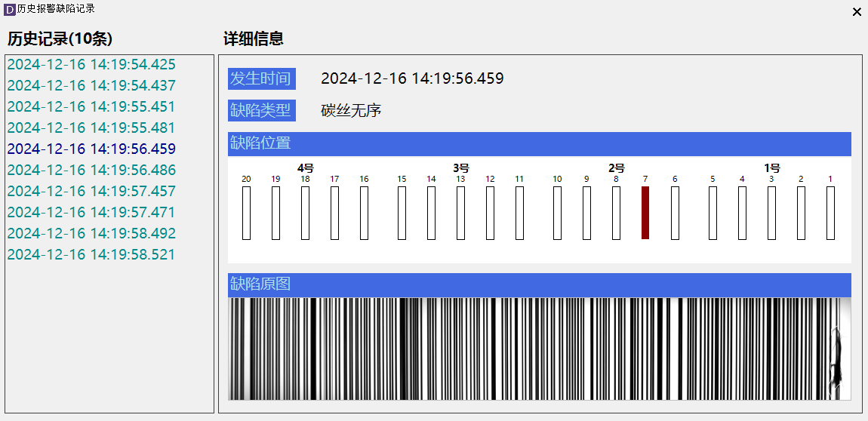Pick the 14:19:57.457 alarm record

[x=91, y=192]
